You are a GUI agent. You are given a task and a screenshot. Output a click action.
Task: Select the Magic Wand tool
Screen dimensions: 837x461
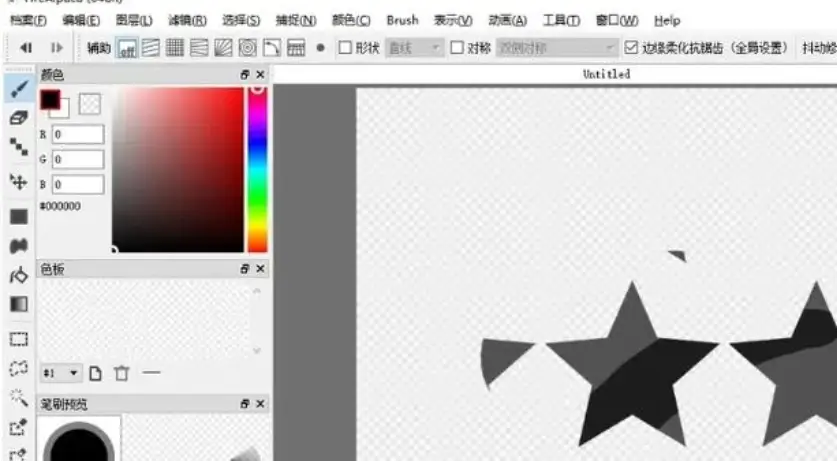point(19,398)
